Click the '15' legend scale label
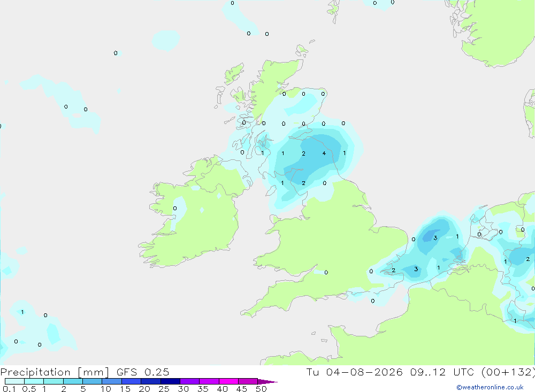535x392 pixels. (125, 389)
